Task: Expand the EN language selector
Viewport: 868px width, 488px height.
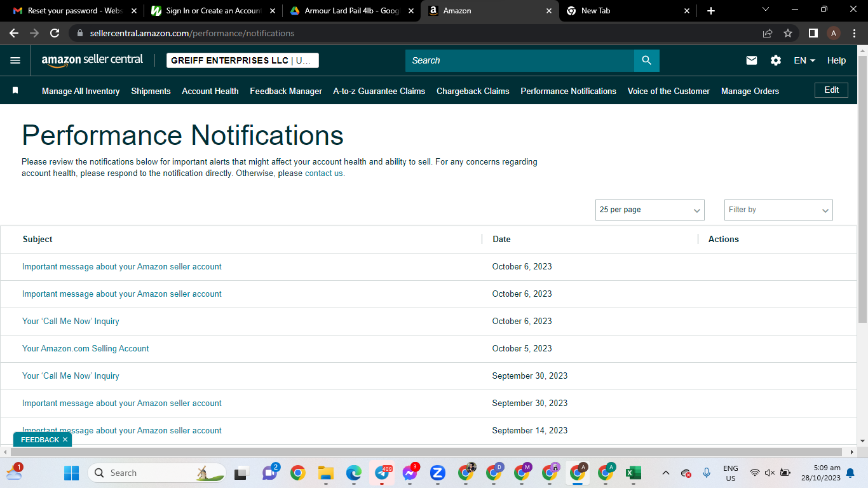Action: 804,60
